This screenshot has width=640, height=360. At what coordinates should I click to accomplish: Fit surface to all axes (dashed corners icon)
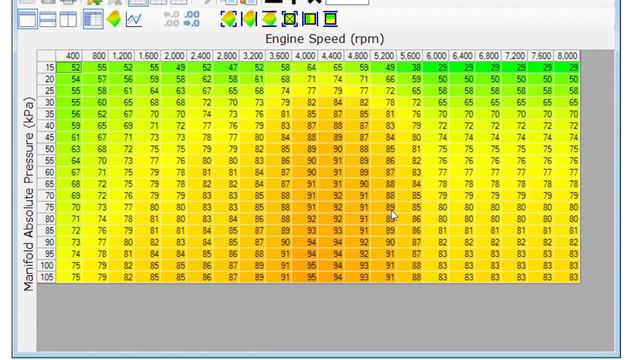pyautogui.click(x=228, y=19)
